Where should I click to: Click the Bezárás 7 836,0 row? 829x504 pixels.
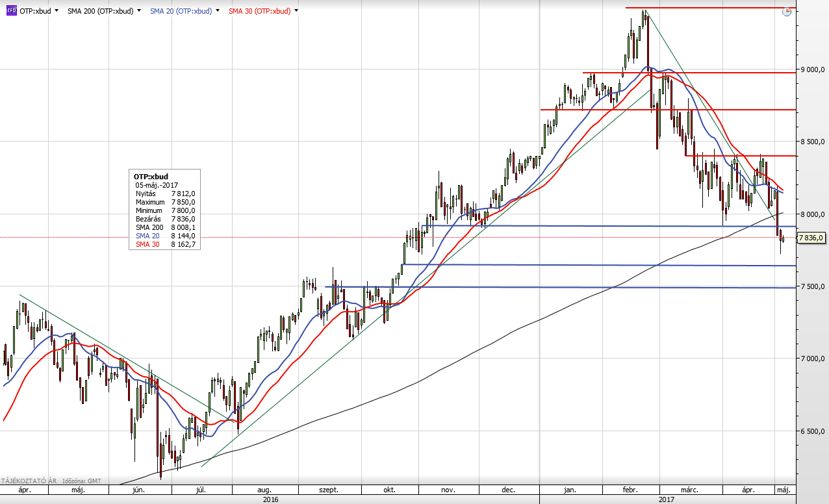[x=165, y=219]
